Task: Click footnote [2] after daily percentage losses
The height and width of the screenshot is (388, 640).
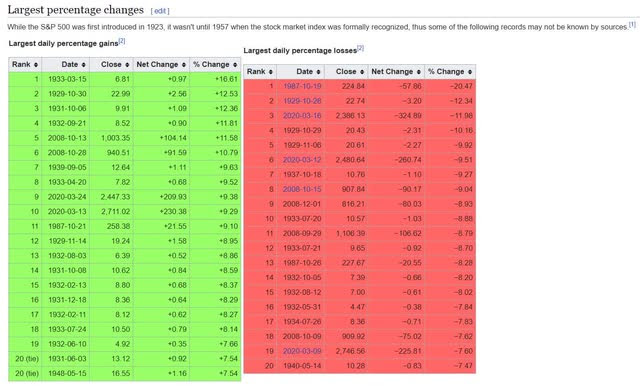Action: pos(360,48)
